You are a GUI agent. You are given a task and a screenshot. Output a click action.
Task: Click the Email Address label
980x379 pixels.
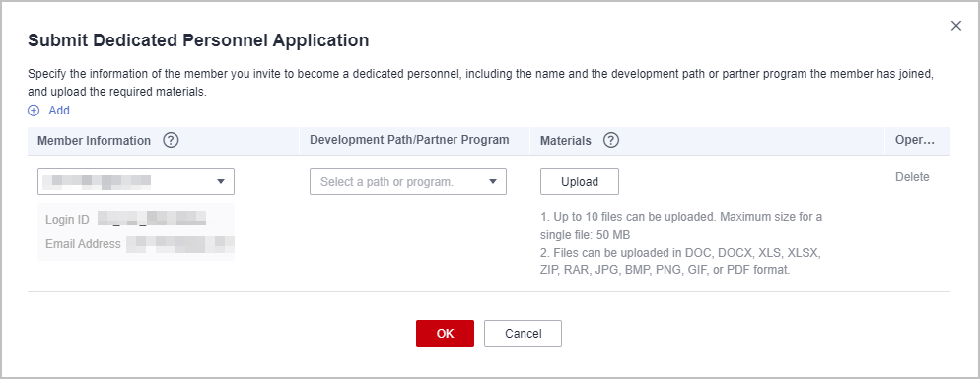tap(83, 243)
